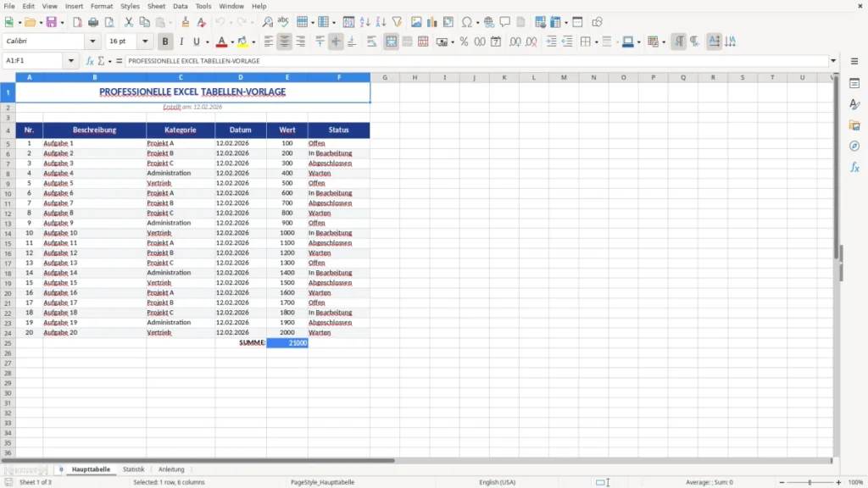Click the Sort Ascending icon
This screenshot has height=488, width=868.
point(364,22)
